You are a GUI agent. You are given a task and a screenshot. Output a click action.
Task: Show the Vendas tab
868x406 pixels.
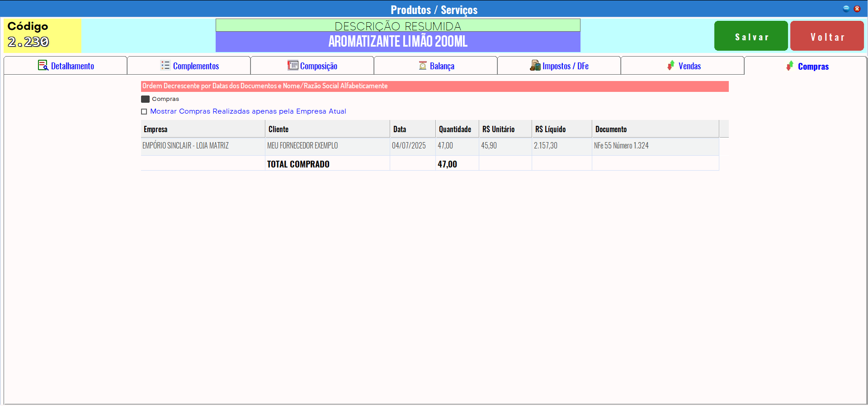coord(683,66)
